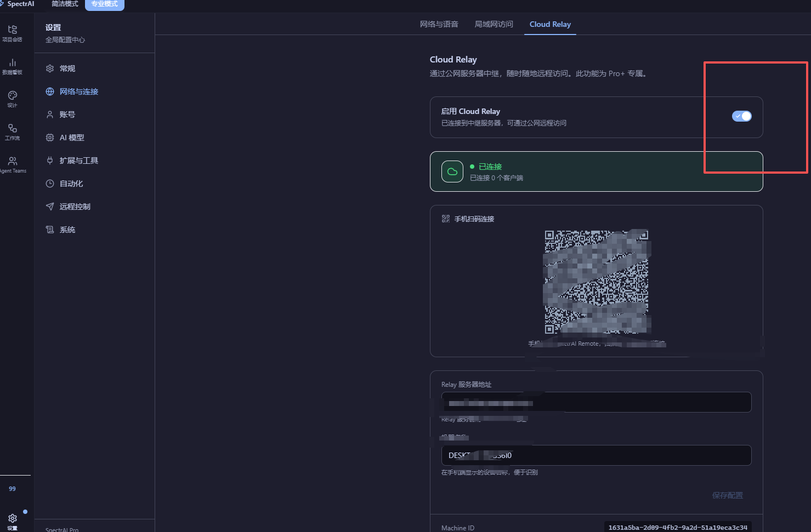Viewport: 811px width, 532px height.
Task: Focus the device name field starting with DESK
Action: pyautogui.click(x=597, y=455)
